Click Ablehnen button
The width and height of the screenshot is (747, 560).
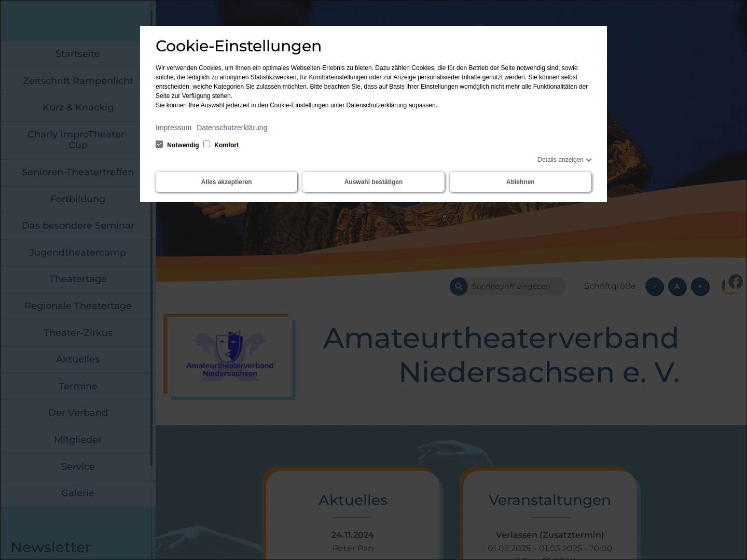520,182
